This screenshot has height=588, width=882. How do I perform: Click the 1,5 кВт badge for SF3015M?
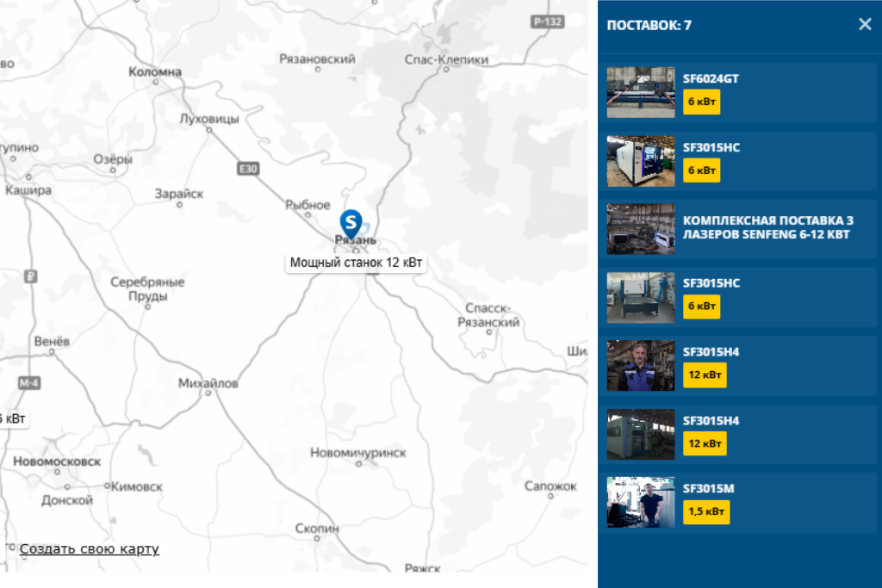tap(706, 511)
